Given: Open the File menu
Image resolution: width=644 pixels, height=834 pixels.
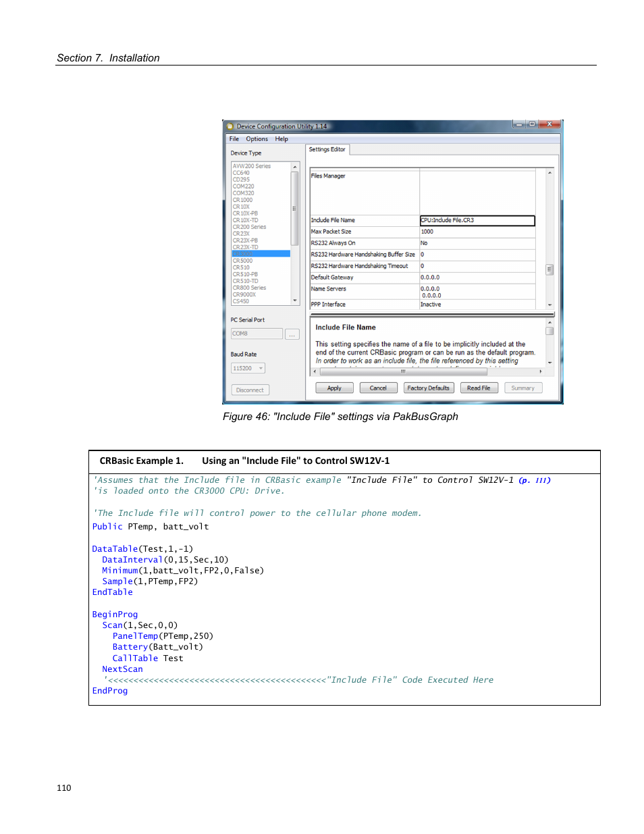Looking at the screenshot, I should [234, 139].
